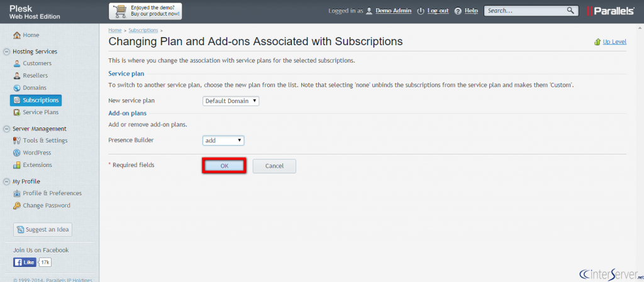Click the Tools & Settings icon
The height and width of the screenshot is (282, 644).
[x=17, y=141]
